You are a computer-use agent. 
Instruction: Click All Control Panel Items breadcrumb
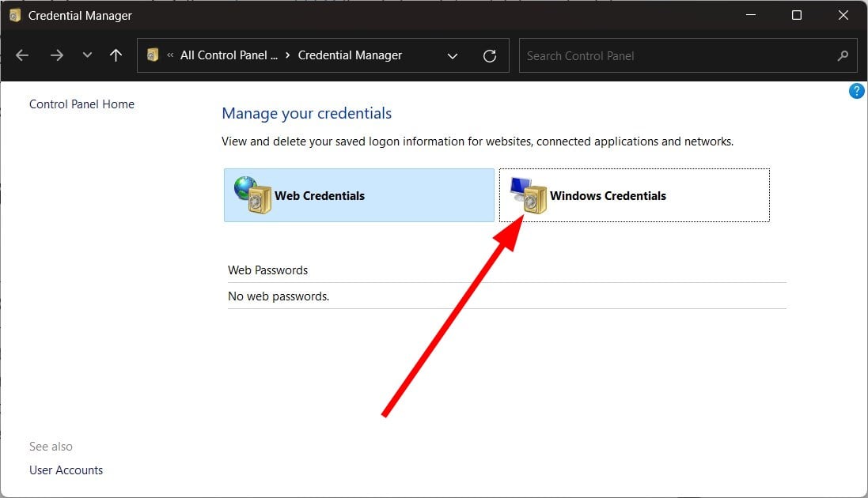(x=229, y=55)
